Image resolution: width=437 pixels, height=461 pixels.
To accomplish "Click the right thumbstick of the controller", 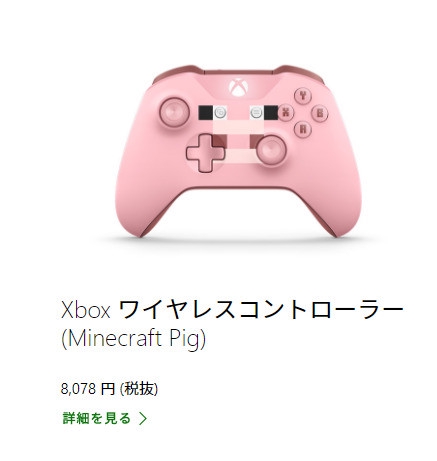I will tap(271, 150).
